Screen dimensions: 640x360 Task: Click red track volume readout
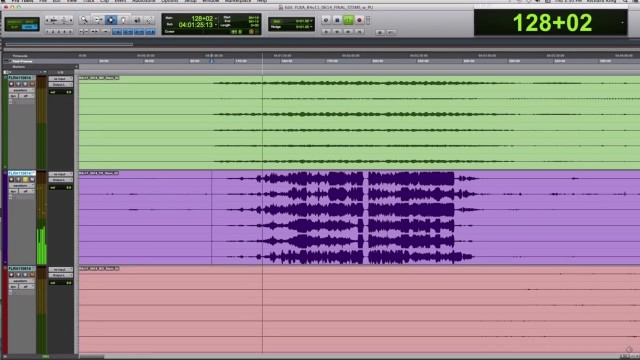pos(60,283)
